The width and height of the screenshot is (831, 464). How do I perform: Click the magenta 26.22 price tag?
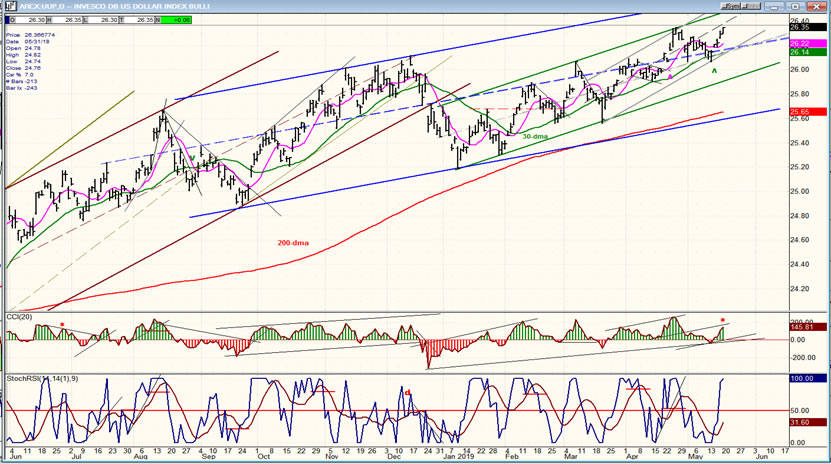coord(807,44)
